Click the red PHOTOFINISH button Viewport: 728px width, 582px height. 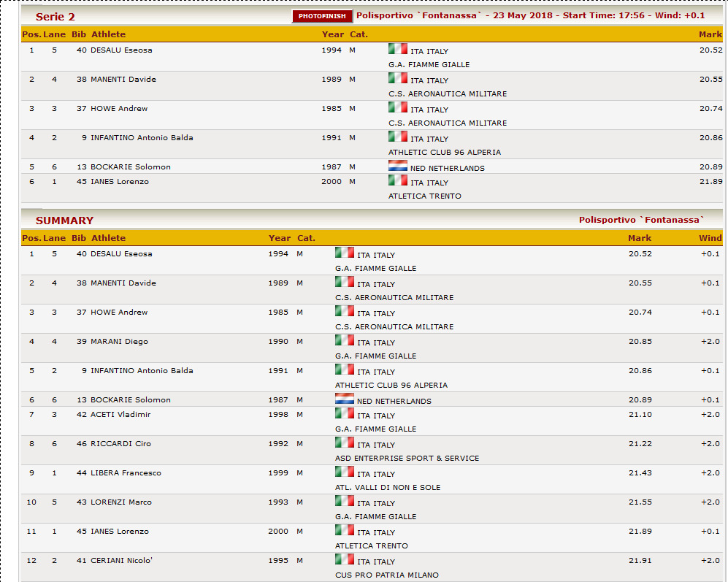322,16
